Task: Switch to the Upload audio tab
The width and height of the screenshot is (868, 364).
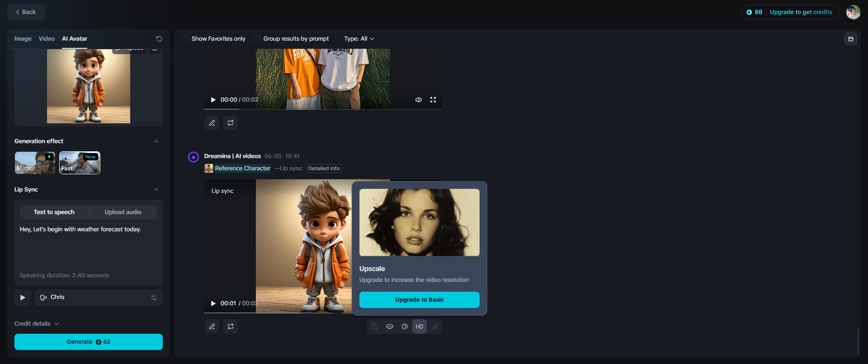Action: coord(123,212)
